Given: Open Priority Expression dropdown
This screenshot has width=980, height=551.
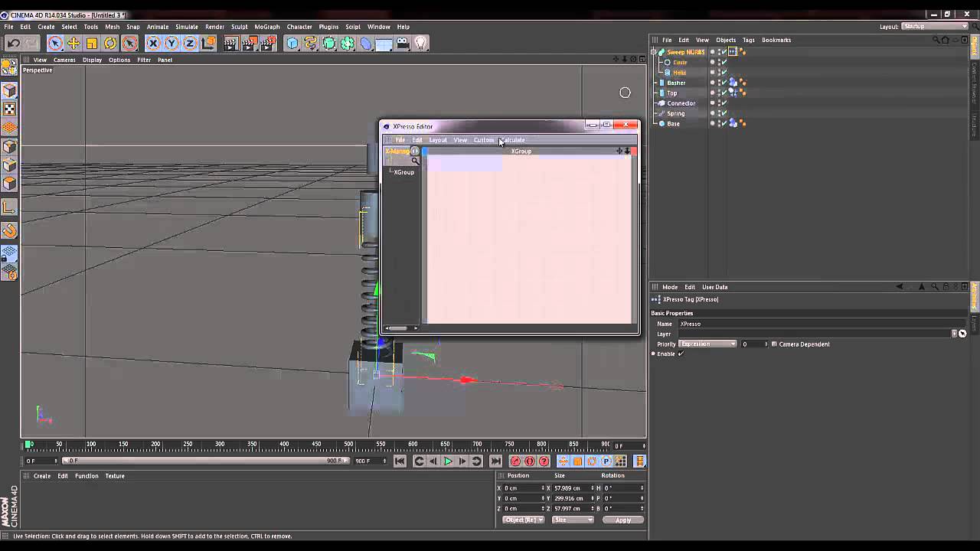Looking at the screenshot, I should (707, 344).
